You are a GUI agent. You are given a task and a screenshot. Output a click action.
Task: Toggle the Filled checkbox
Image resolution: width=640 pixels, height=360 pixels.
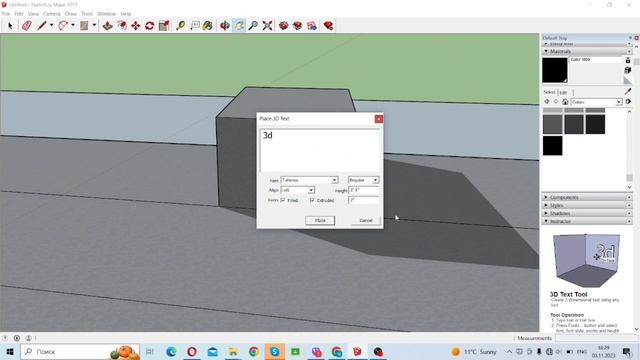point(283,200)
